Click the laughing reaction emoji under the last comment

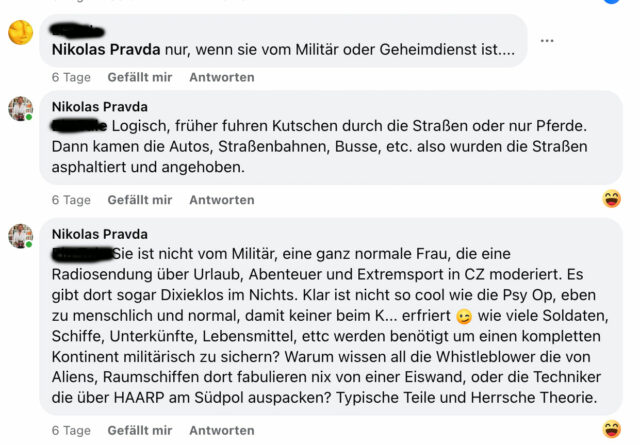coord(611,429)
